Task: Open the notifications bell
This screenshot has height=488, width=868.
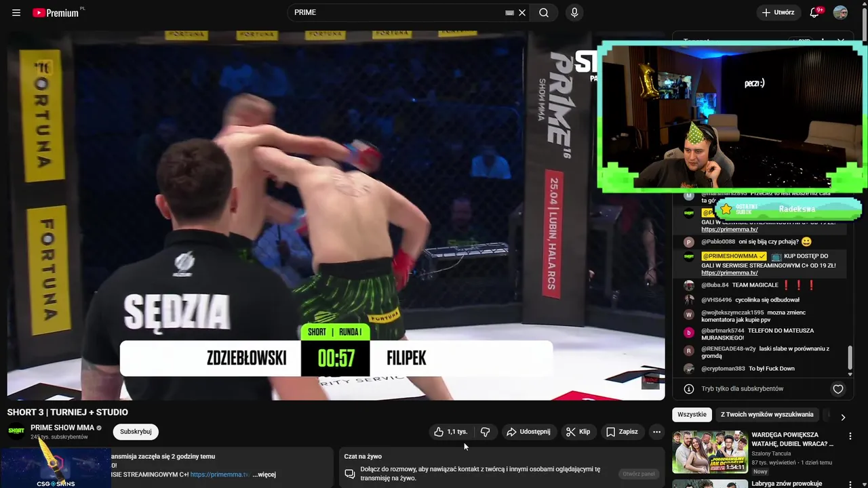Action: pyautogui.click(x=815, y=13)
